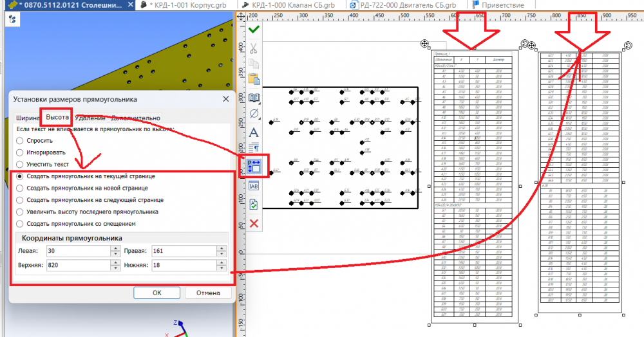The image size is (644, 337).
Task: Increase the Верхняя coordinate value
Action: pyautogui.click(x=115, y=262)
